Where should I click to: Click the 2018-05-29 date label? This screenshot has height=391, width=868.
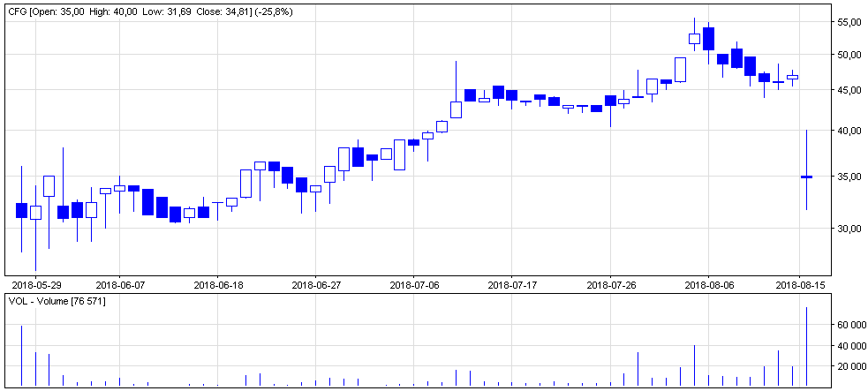click(35, 285)
